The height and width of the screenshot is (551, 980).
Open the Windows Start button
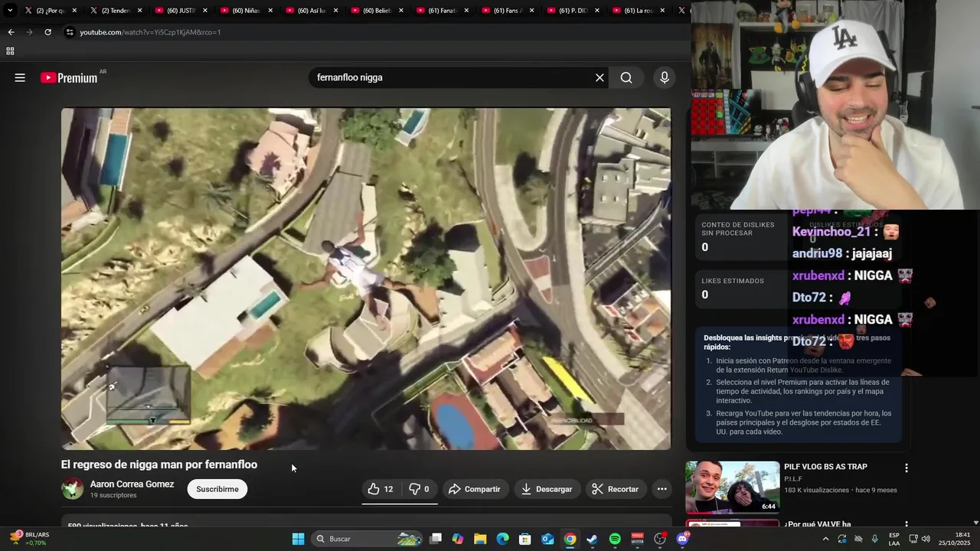[x=298, y=539]
